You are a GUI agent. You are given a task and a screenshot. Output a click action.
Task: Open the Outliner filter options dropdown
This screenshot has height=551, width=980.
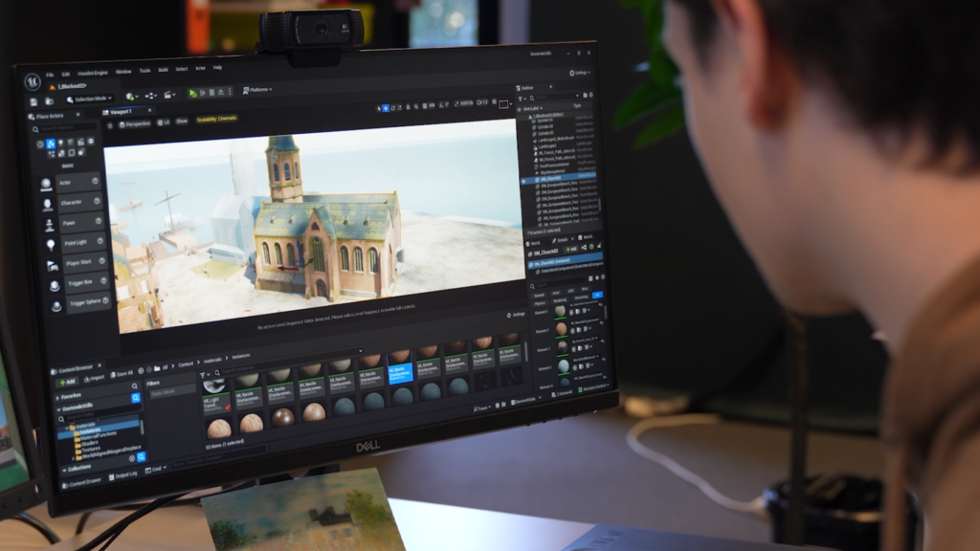[522, 99]
